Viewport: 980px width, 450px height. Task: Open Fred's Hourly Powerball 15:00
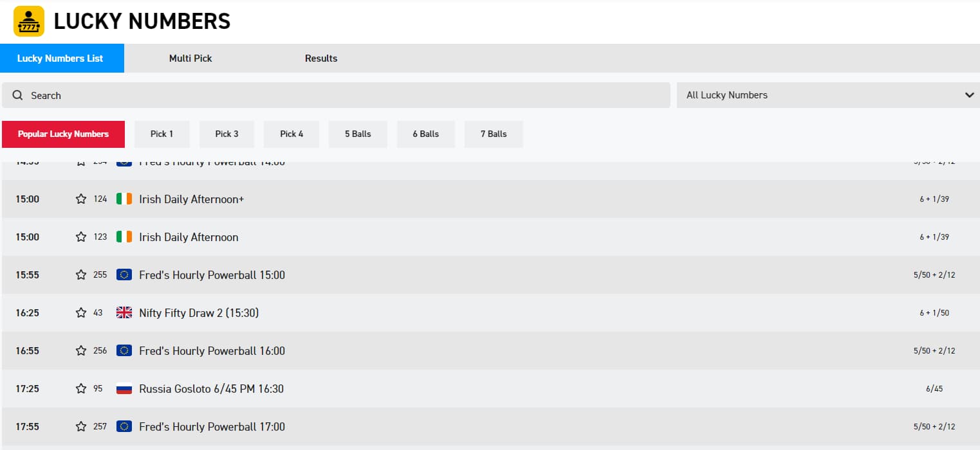point(212,275)
